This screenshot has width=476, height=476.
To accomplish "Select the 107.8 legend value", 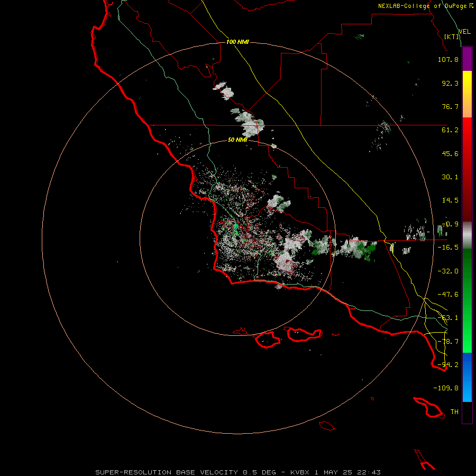I will coord(448,59).
